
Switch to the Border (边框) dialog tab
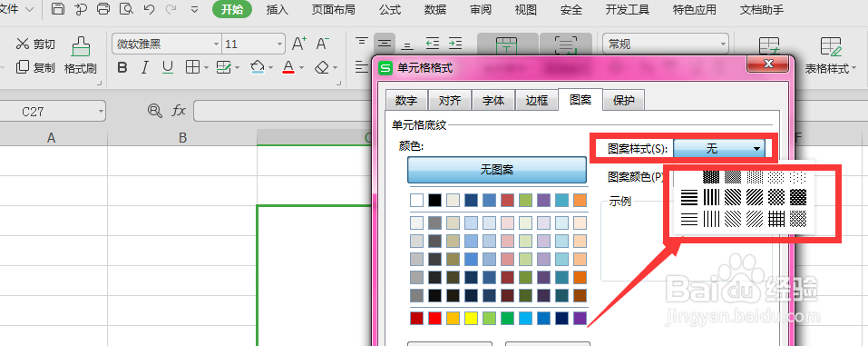[536, 101]
